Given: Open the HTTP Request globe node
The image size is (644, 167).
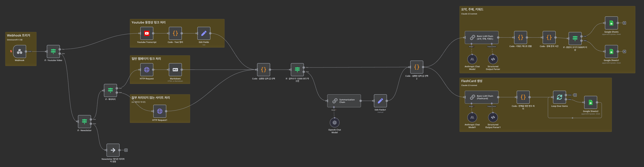Looking at the screenshot, I should (x=147, y=70).
